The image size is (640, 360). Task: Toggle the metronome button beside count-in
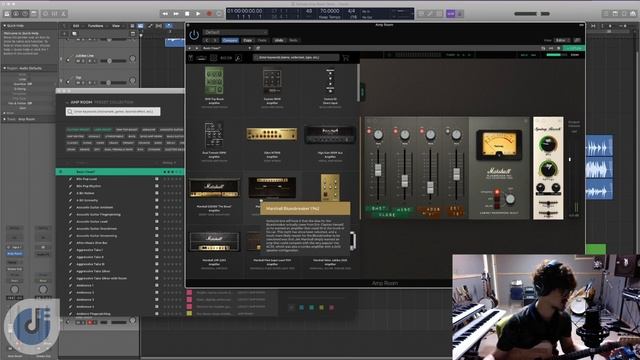[x=460, y=13]
